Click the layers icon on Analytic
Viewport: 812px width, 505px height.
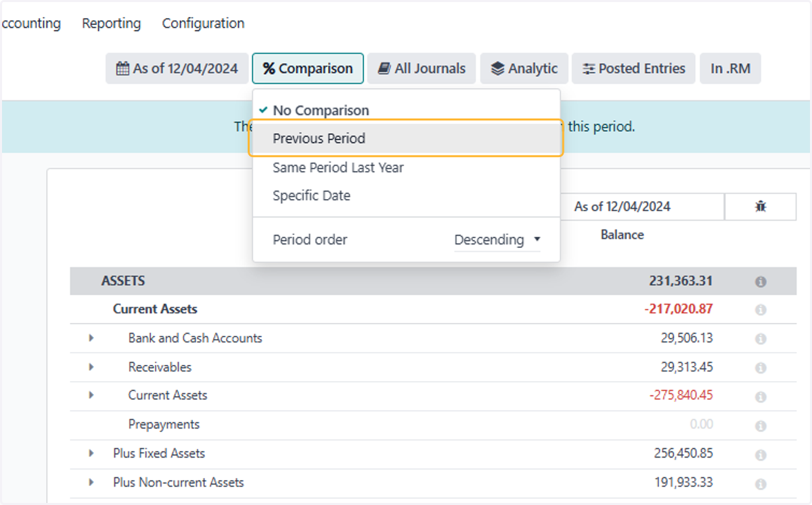point(498,68)
